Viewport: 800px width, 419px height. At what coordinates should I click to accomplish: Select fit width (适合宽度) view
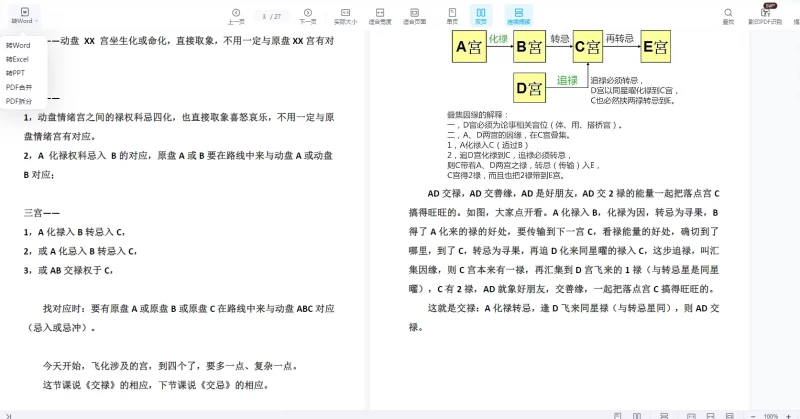pos(379,15)
